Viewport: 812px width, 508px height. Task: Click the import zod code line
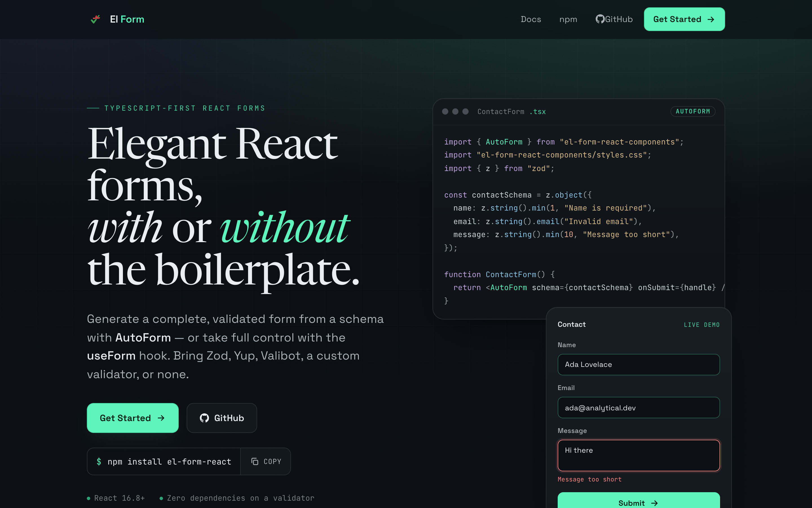click(499, 168)
